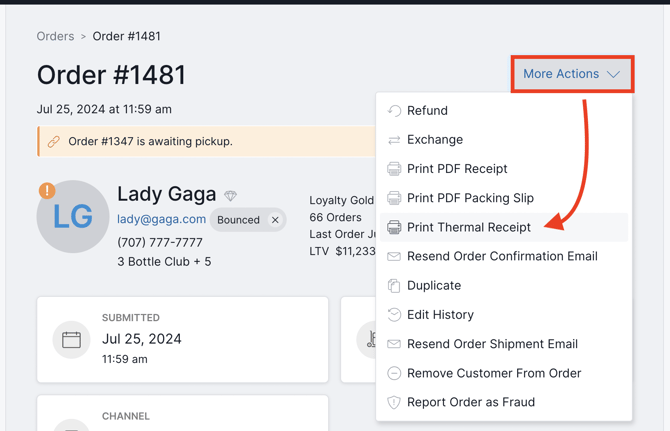Screen dimensions: 670x431
Task: Collapse the More Actions dropdown
Action: [572, 74]
